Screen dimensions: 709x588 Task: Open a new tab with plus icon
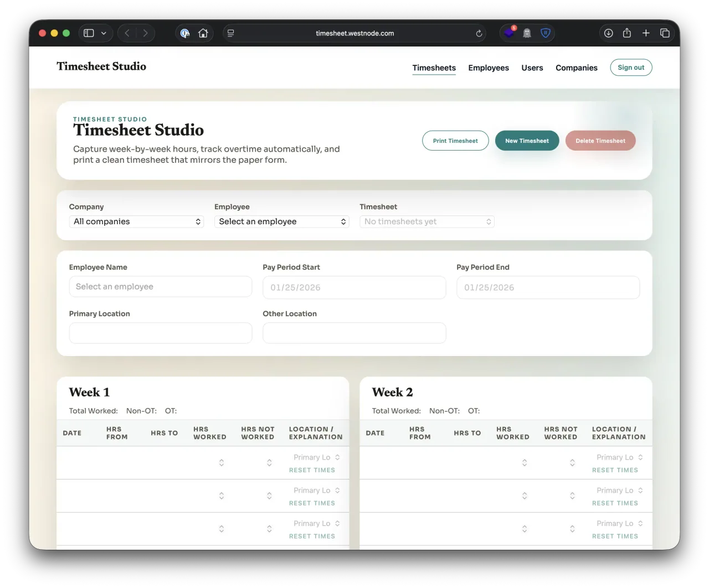click(646, 33)
